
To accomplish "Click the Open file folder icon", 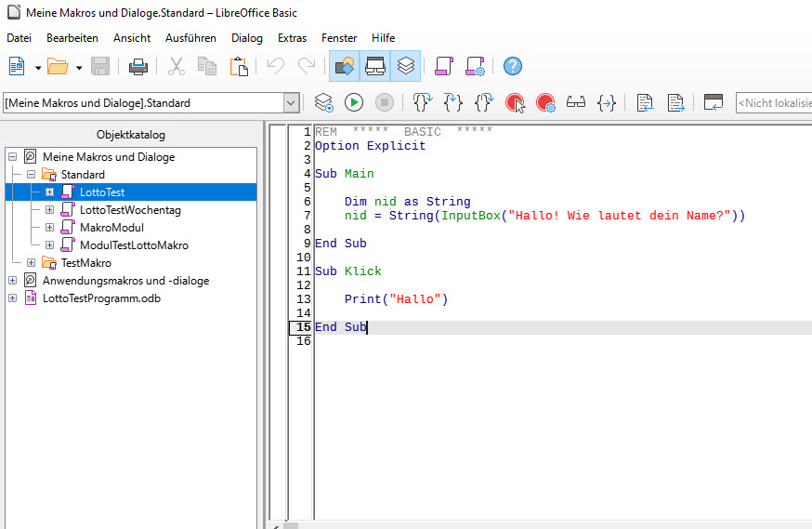I will tap(58, 66).
